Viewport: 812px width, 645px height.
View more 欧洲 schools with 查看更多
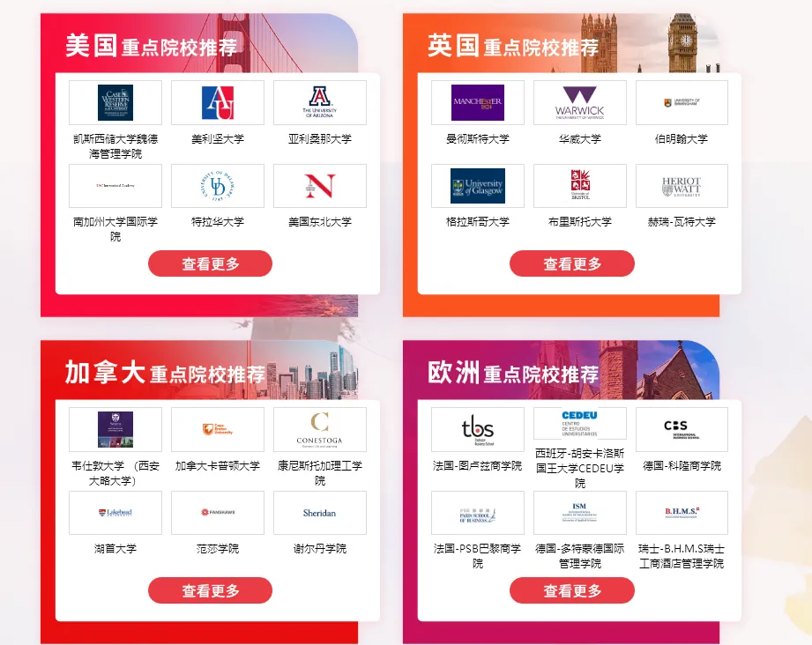pyautogui.click(x=571, y=590)
